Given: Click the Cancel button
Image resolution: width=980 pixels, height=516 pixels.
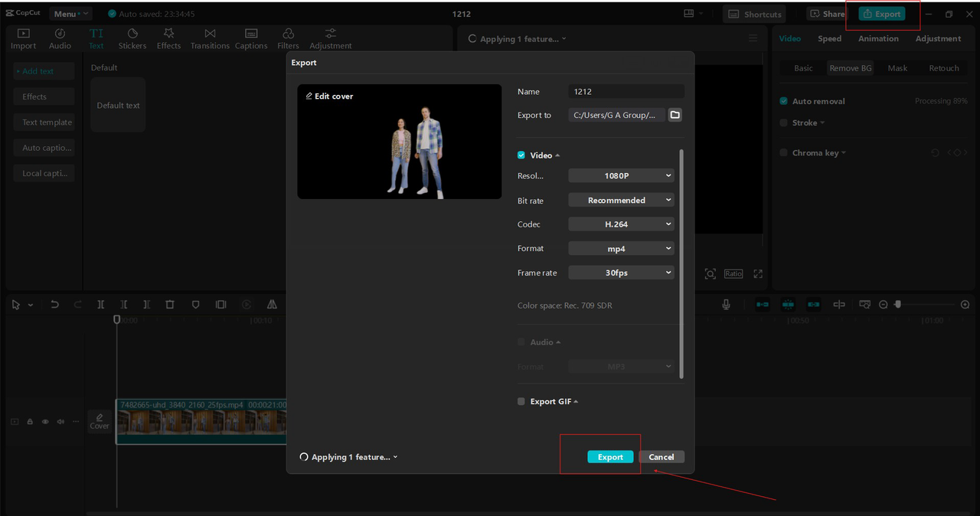Looking at the screenshot, I should tap(661, 457).
